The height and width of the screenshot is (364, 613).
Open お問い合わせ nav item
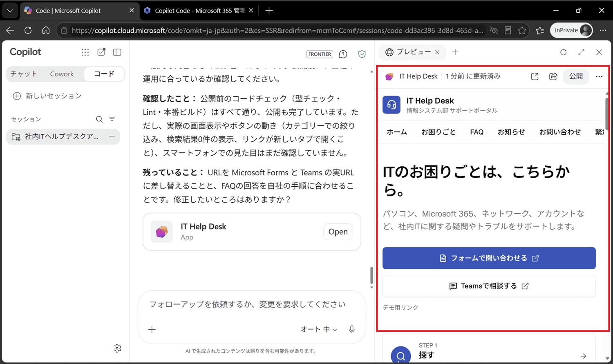560,132
